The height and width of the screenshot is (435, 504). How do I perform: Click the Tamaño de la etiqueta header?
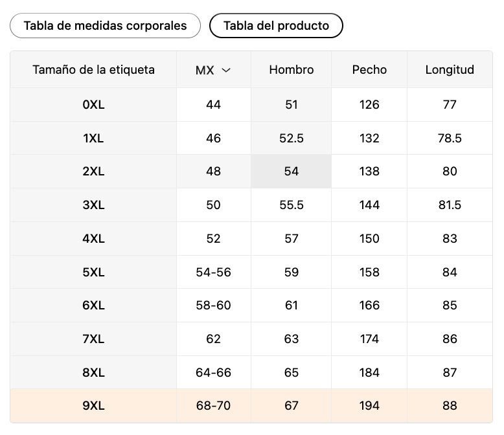93,70
